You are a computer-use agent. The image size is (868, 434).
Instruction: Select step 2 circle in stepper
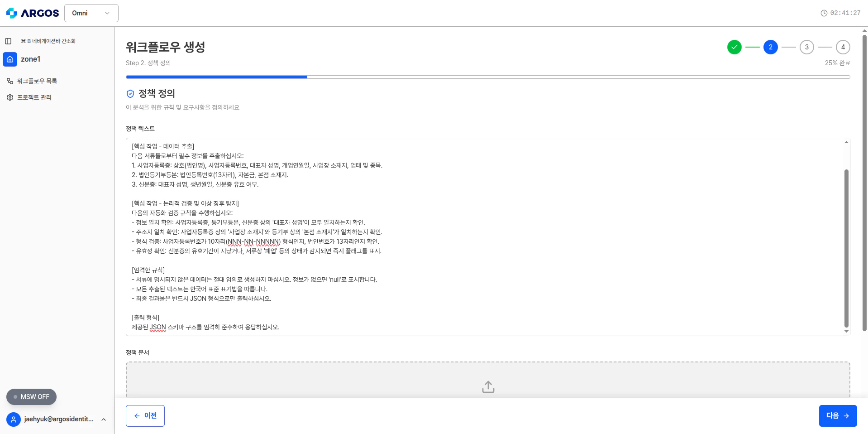(x=771, y=47)
